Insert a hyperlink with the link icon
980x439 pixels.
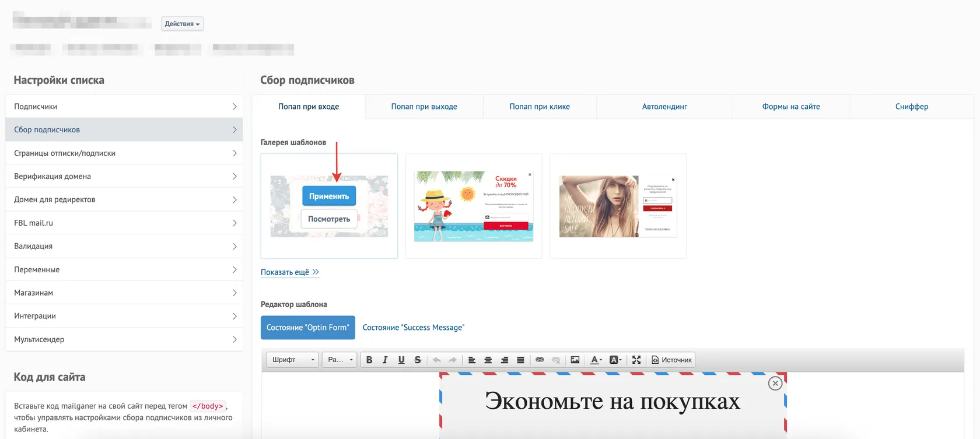(x=540, y=360)
